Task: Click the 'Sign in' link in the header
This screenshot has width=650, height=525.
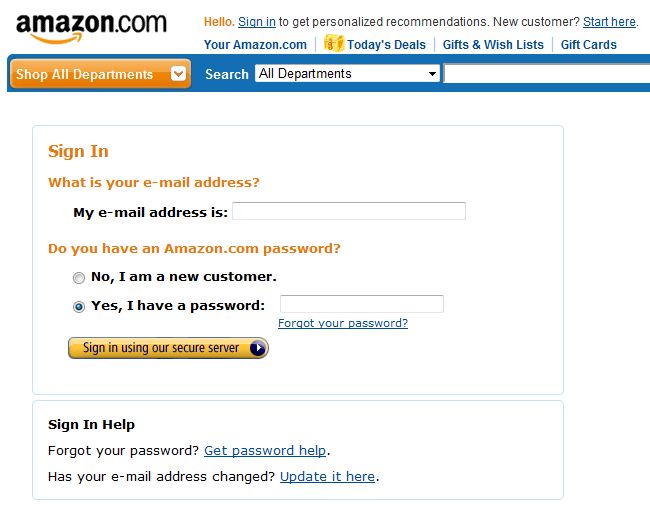Action: point(257,22)
